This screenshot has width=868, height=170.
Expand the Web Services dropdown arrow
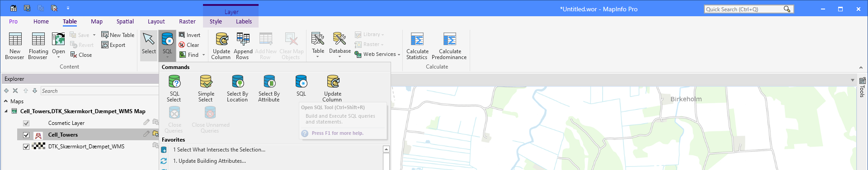coord(399,55)
